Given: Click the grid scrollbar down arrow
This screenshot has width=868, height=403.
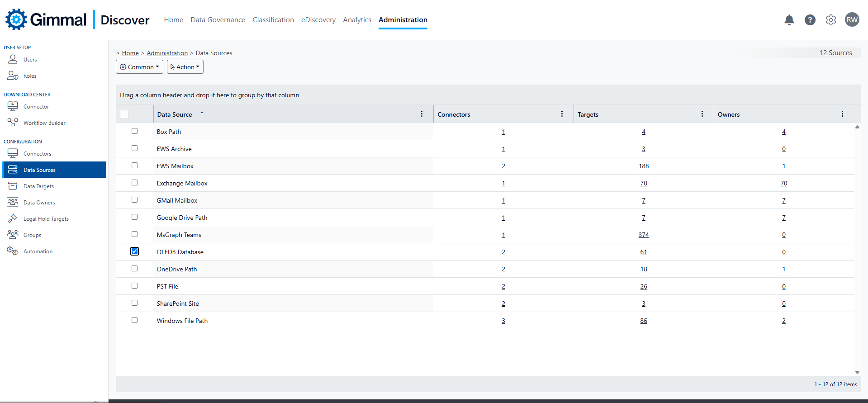Looking at the screenshot, I should click(x=857, y=372).
